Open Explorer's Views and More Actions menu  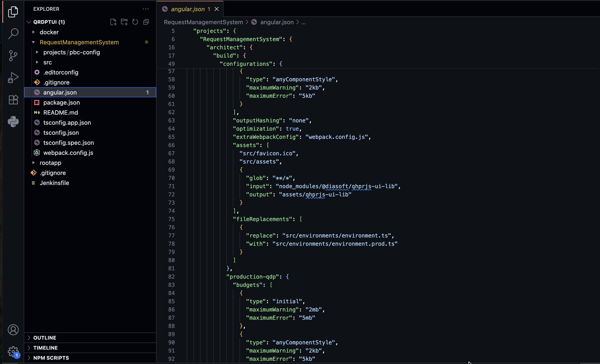click(x=146, y=9)
